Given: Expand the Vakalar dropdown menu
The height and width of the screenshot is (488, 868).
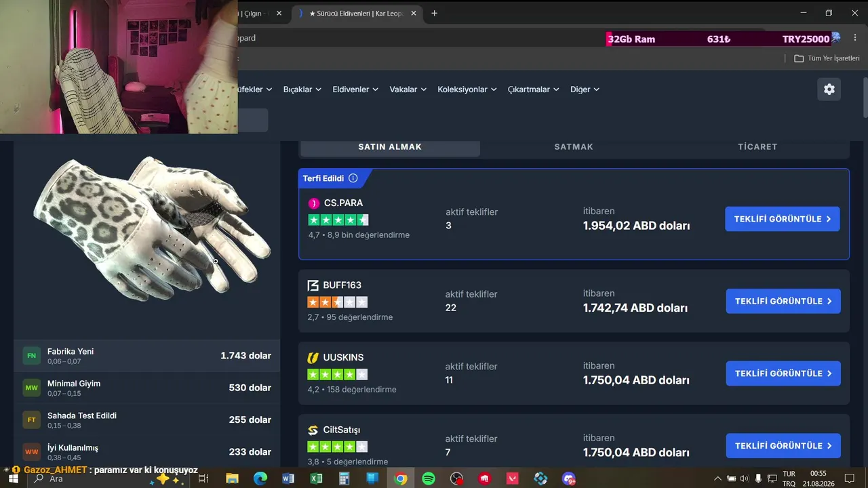Looking at the screenshot, I should click(x=408, y=89).
